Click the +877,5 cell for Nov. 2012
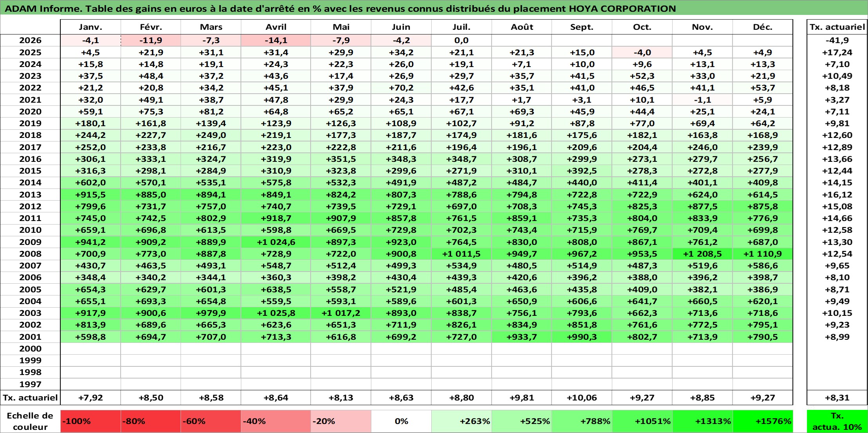This screenshot has height=433, width=868. [702, 207]
